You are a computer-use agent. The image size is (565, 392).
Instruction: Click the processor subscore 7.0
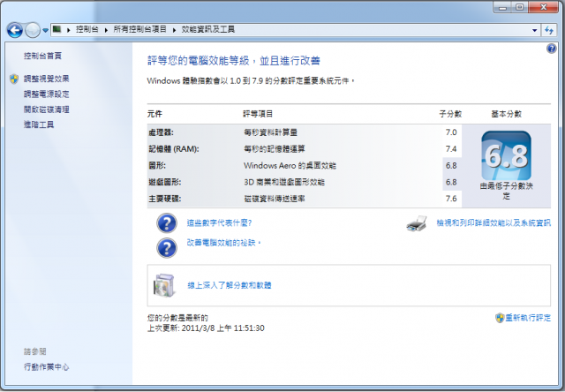point(451,132)
